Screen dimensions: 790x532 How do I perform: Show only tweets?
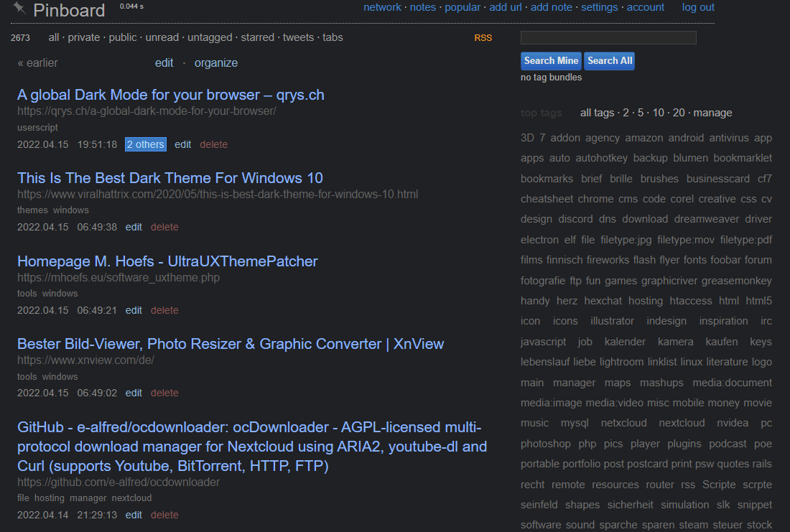(298, 37)
